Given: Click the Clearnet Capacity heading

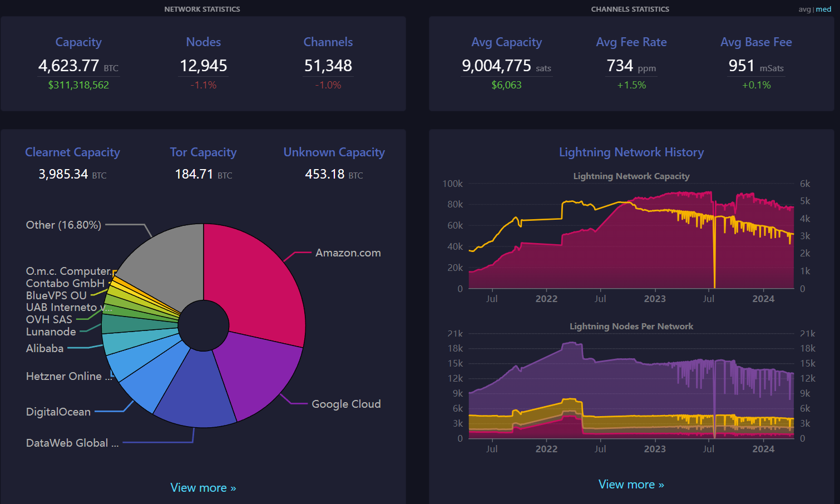Looking at the screenshot, I should click(72, 152).
